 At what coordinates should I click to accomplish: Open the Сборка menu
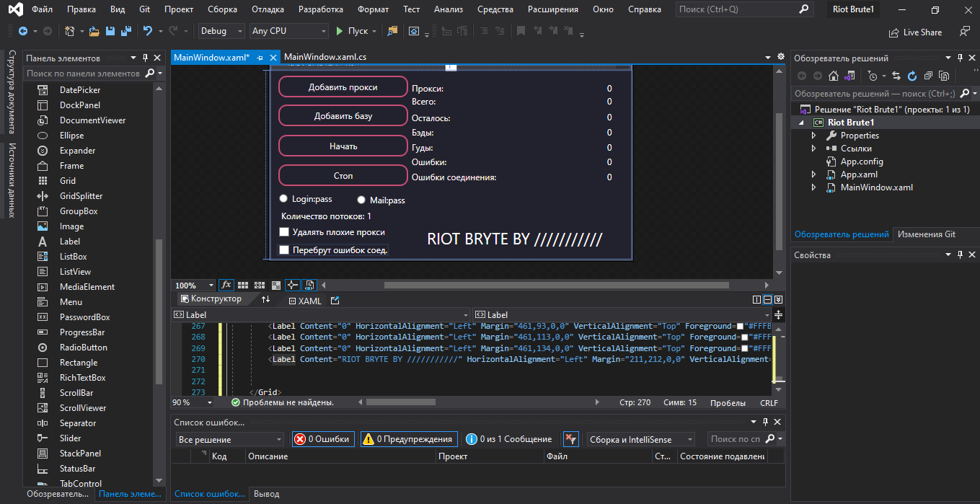(x=222, y=9)
